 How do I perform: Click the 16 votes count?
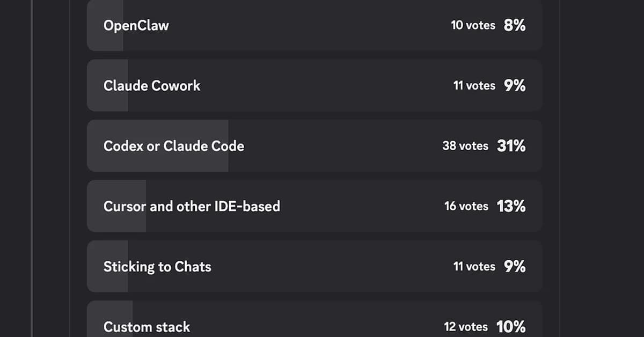466,206
